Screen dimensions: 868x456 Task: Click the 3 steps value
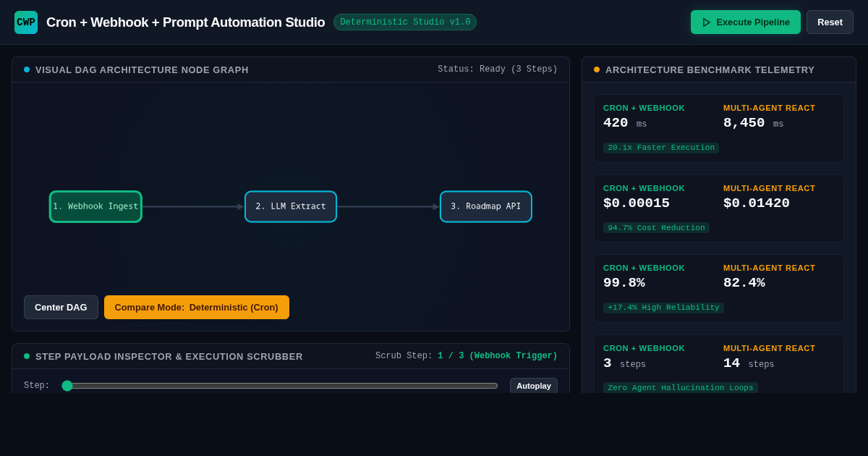click(624, 363)
